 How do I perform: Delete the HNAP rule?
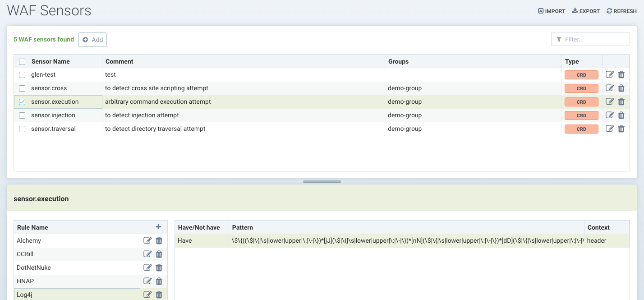click(x=159, y=282)
